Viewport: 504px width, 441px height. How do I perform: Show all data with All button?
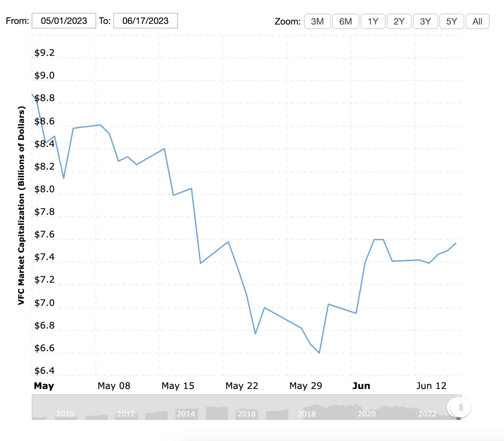click(477, 21)
